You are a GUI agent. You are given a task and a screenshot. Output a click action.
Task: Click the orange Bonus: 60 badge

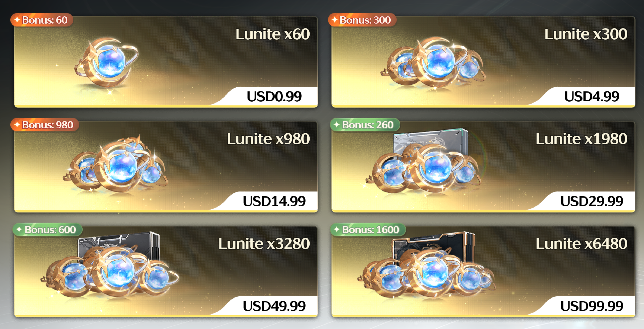click(42, 20)
